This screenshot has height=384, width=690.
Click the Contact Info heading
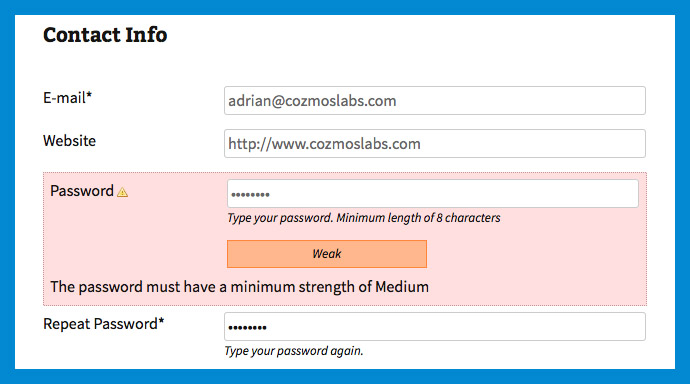click(x=105, y=35)
